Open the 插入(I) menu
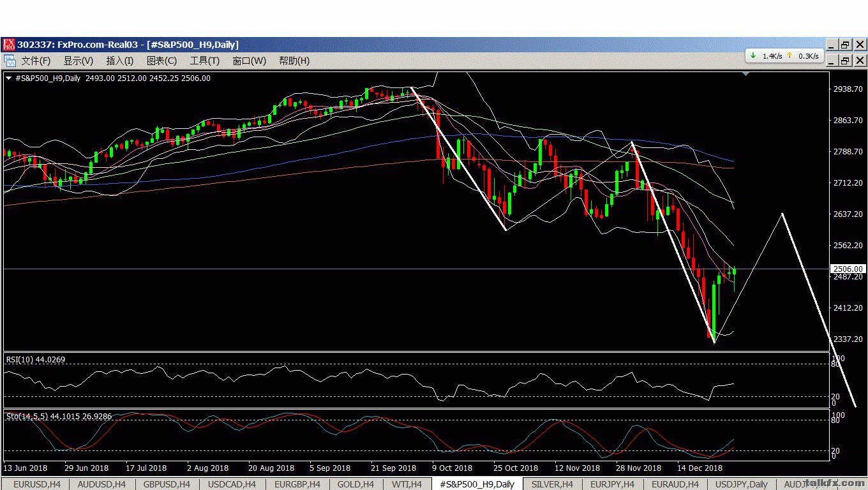868x490 pixels. tap(119, 61)
